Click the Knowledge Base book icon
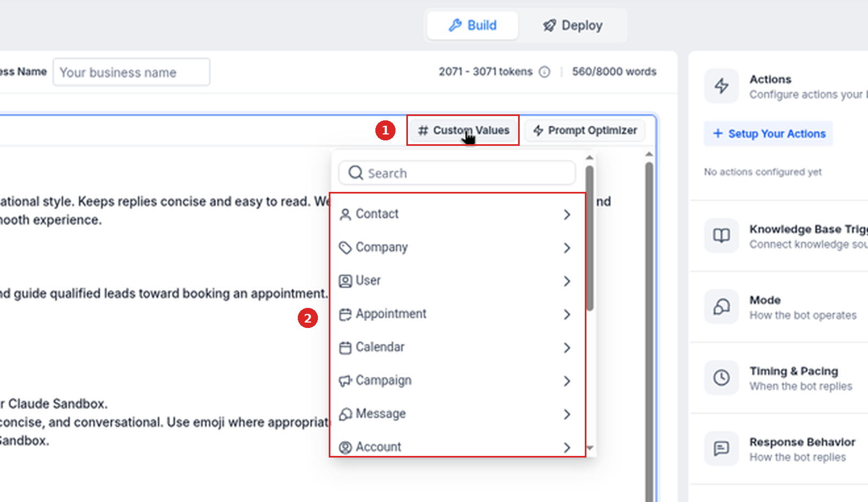This screenshot has width=868, height=502. point(721,235)
